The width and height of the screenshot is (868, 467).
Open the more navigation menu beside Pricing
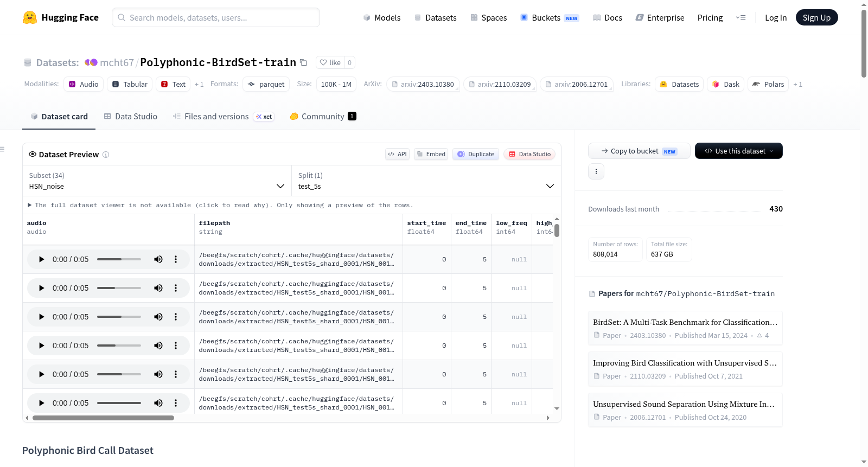tap(741, 17)
